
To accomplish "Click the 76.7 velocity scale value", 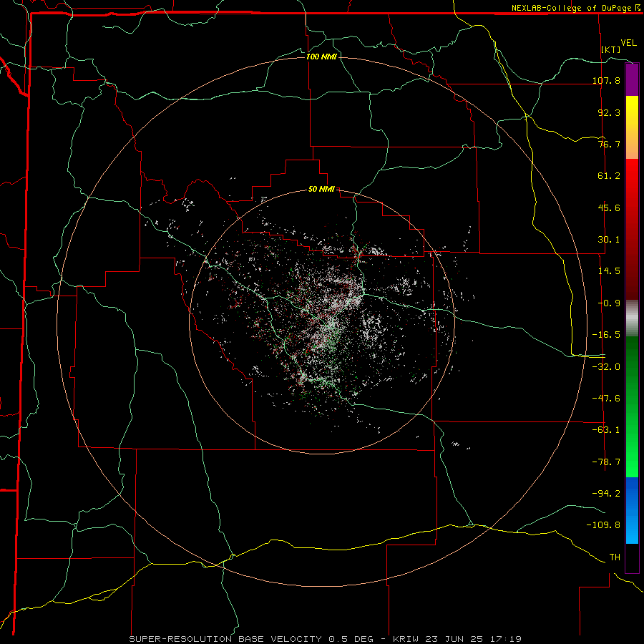I will (609, 144).
